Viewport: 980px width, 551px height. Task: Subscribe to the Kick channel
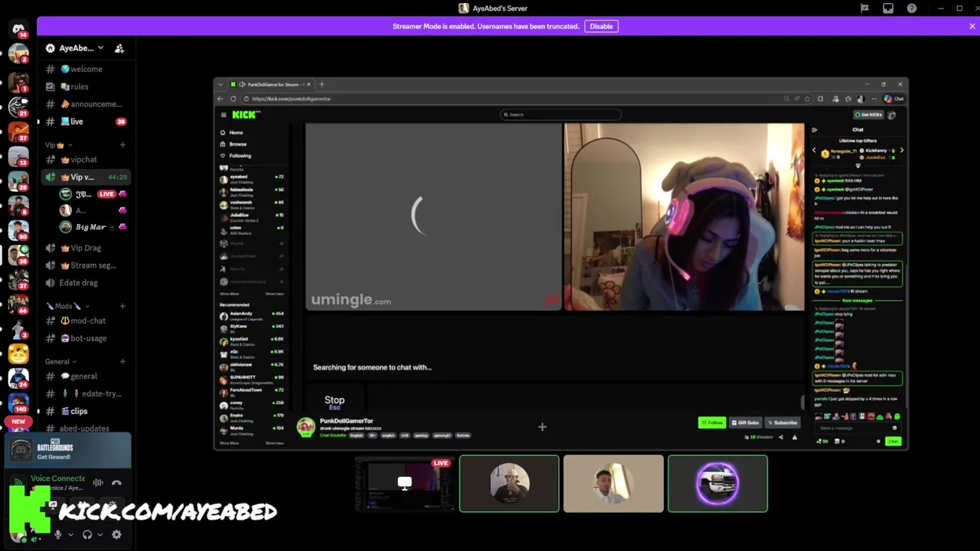pos(782,422)
